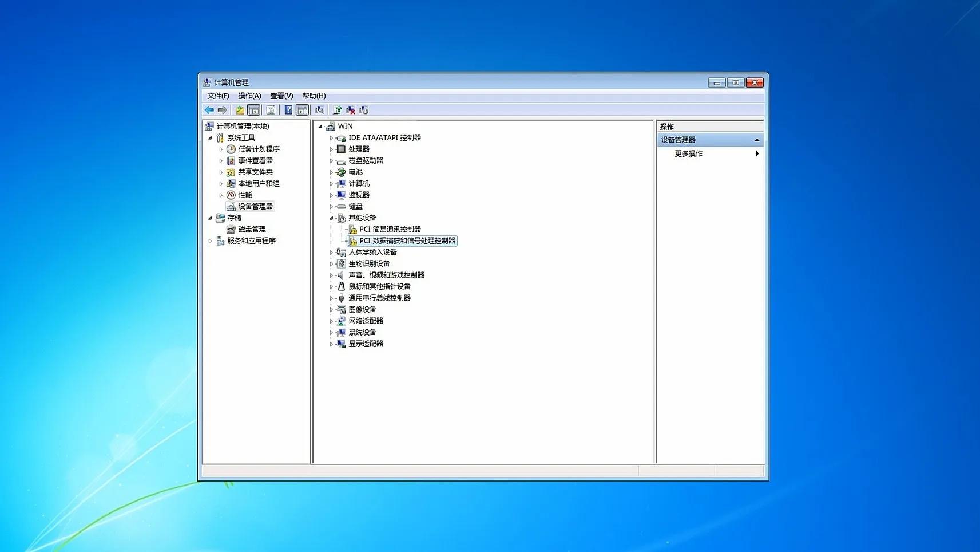The width and height of the screenshot is (980, 552).
Task: Open the 操作(A) menu
Action: 249,96
